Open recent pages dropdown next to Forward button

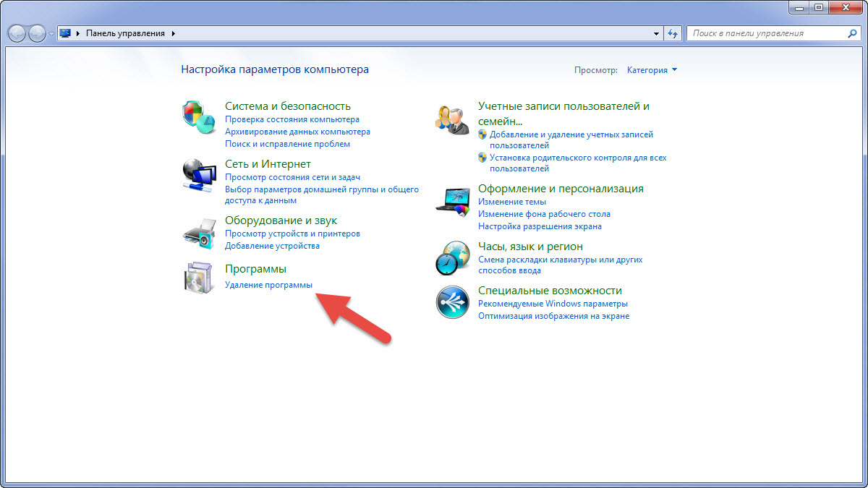[x=52, y=34]
